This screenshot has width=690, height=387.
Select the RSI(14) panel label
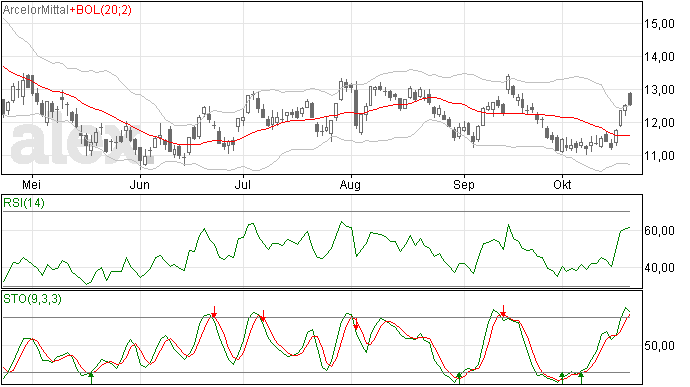[x=24, y=203]
